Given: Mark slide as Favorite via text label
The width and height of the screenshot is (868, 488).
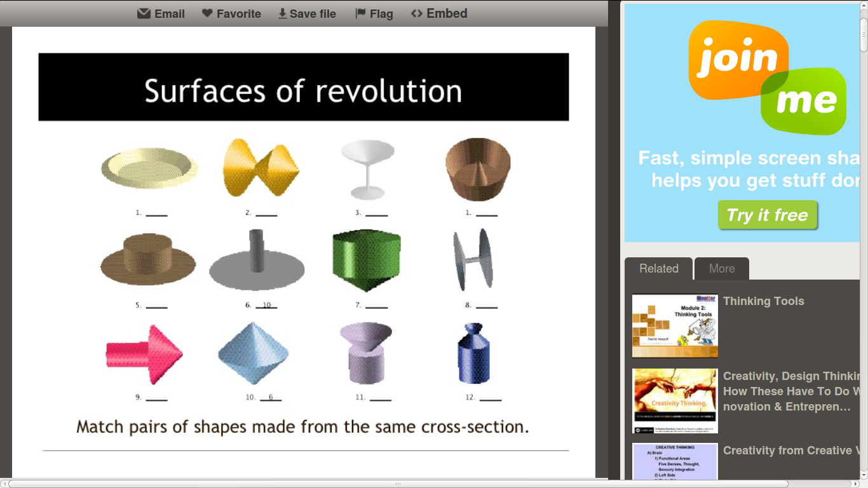Looking at the screenshot, I should point(239,14).
